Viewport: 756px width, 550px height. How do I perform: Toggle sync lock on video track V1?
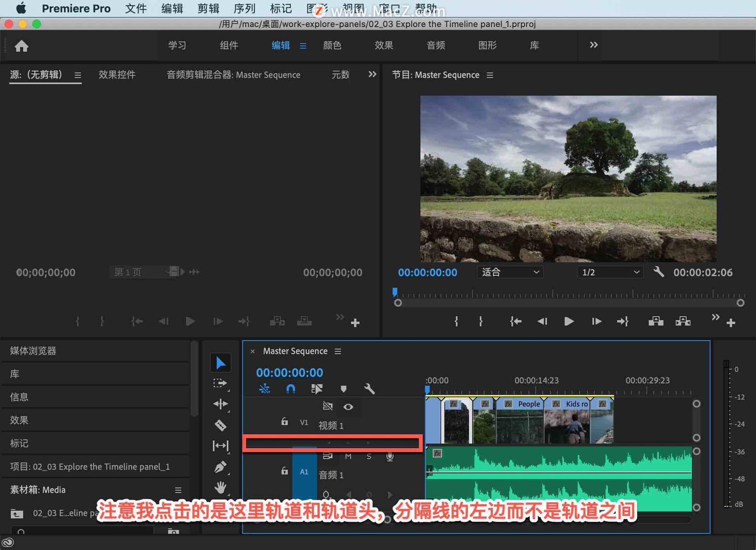tap(328, 406)
